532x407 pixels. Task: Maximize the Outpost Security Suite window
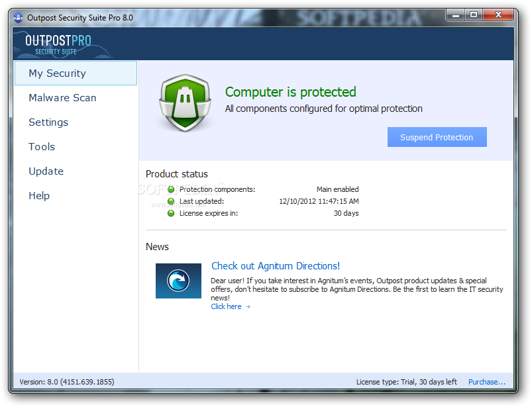tap(474, 15)
